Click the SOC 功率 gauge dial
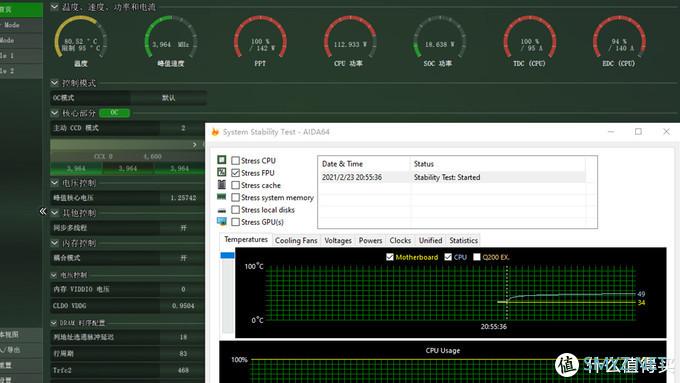680x383 pixels. (x=439, y=37)
